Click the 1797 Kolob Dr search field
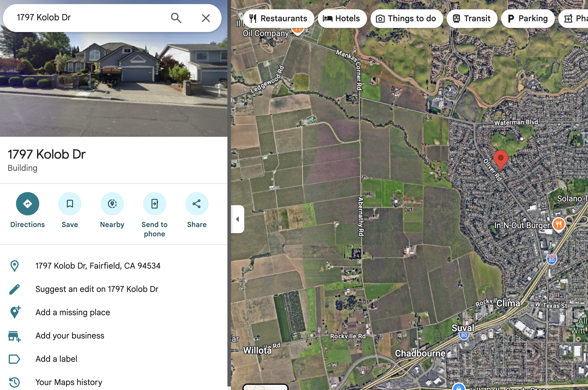This screenshot has width=588, height=390. coord(87,17)
